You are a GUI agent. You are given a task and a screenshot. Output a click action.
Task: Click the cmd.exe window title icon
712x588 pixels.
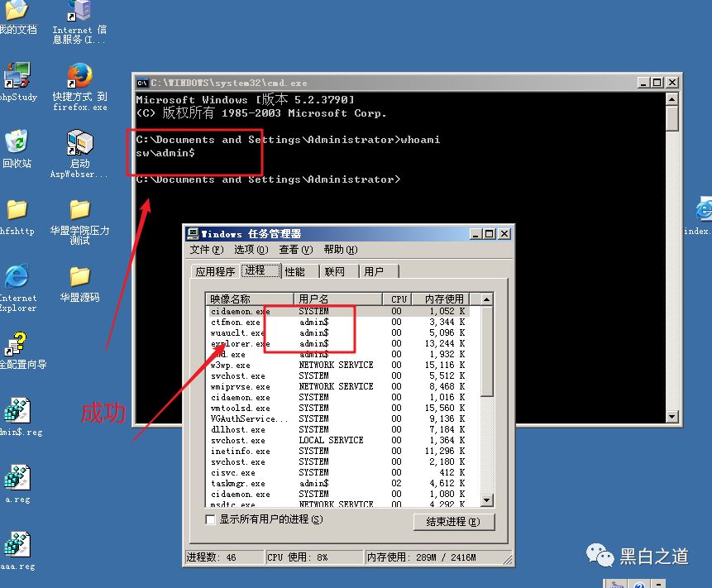tap(142, 83)
